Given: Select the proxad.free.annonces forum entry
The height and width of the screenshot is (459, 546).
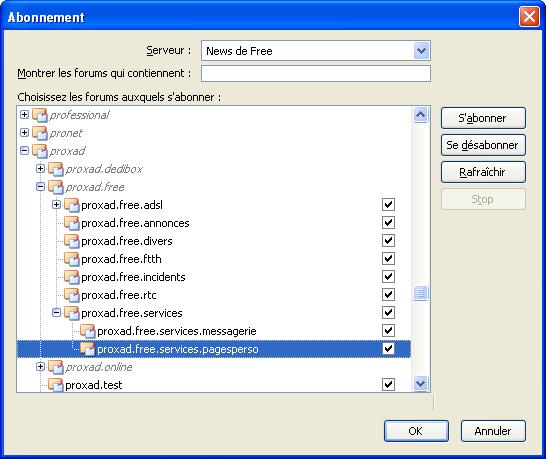Looking at the screenshot, I should click(135, 223).
